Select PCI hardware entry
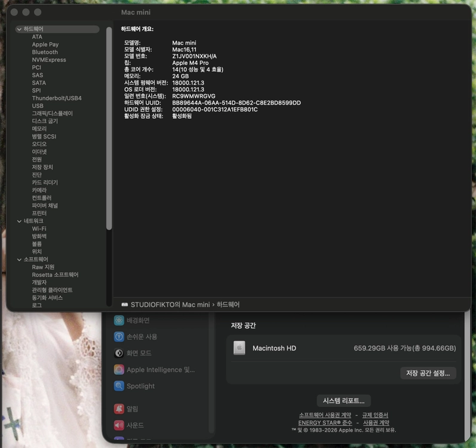The image size is (476, 448). 36,67
